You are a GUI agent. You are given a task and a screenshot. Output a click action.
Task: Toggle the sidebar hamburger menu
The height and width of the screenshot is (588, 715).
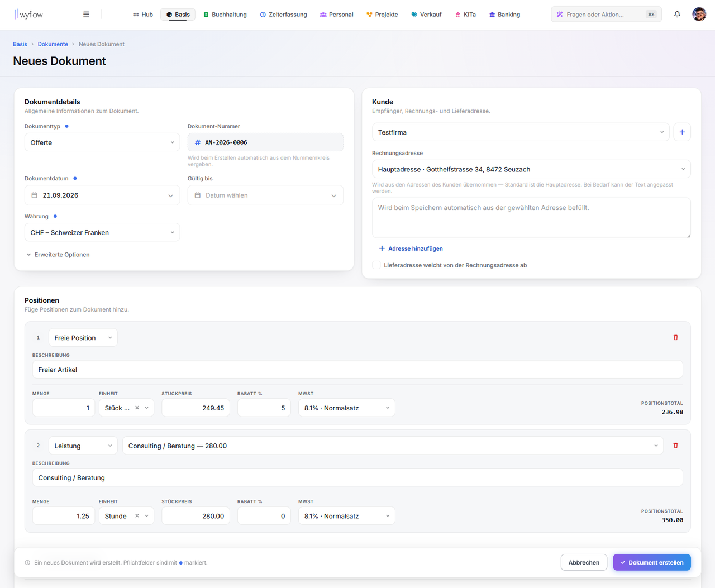point(86,15)
